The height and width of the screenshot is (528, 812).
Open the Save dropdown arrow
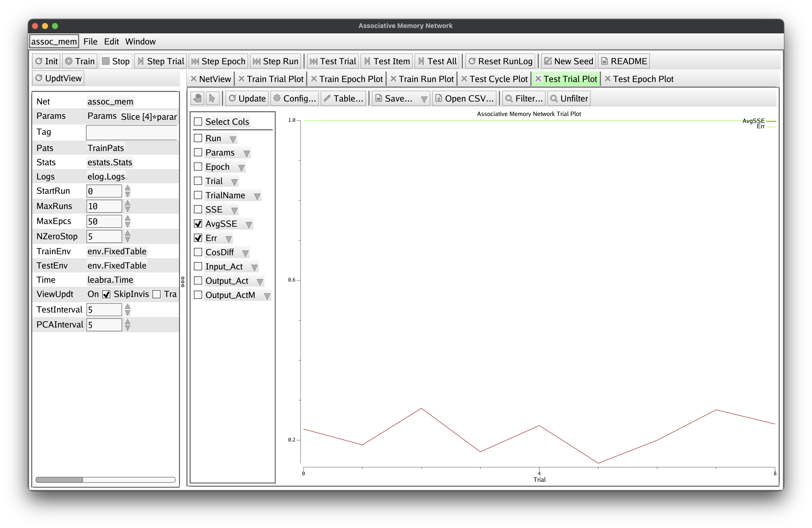tap(424, 99)
